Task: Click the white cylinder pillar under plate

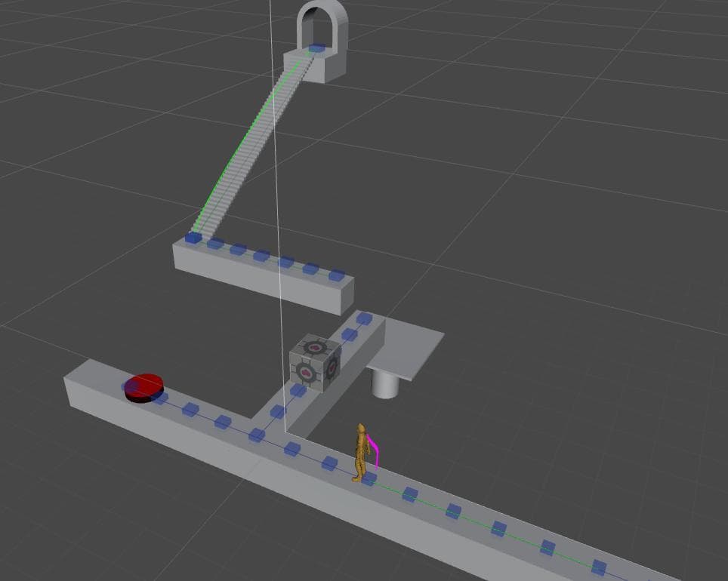Action: click(385, 383)
